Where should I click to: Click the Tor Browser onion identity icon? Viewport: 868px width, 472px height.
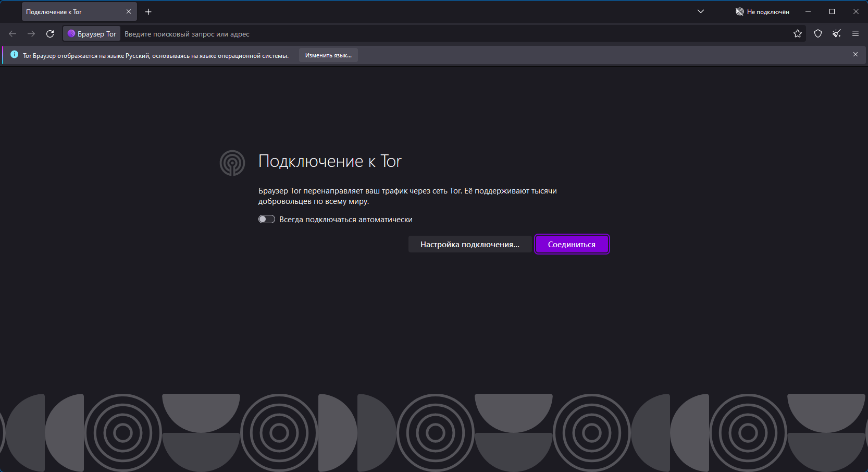[x=71, y=34]
